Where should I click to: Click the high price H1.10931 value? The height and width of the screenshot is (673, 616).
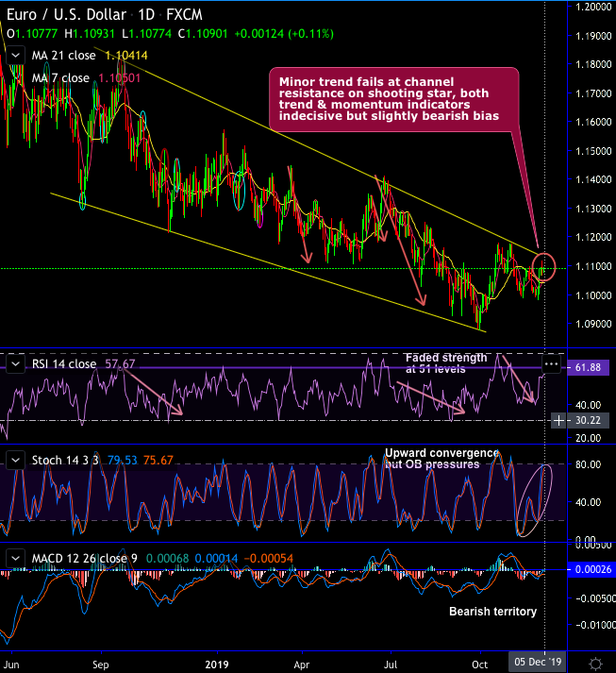tap(90, 34)
